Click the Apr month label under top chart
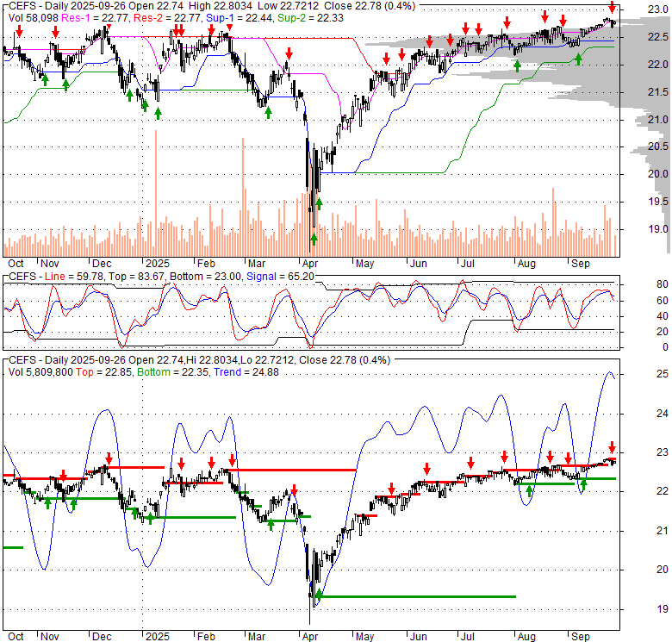This screenshot has height=642, width=672. pyautogui.click(x=310, y=264)
